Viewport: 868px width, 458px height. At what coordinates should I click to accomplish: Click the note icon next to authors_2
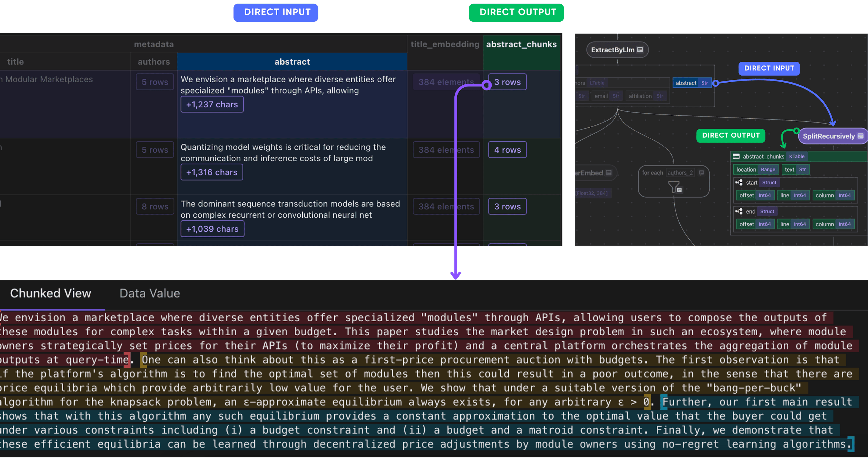(702, 173)
